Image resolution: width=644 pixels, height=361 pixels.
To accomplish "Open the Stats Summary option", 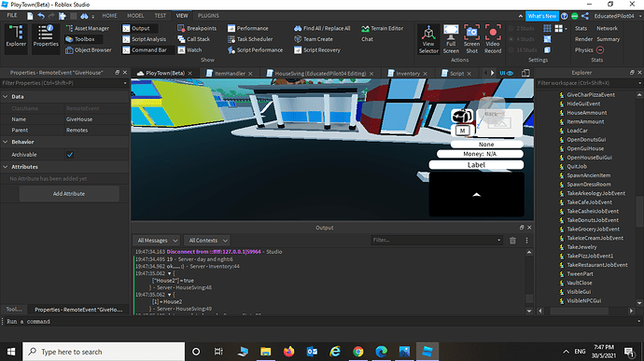I will click(608, 39).
